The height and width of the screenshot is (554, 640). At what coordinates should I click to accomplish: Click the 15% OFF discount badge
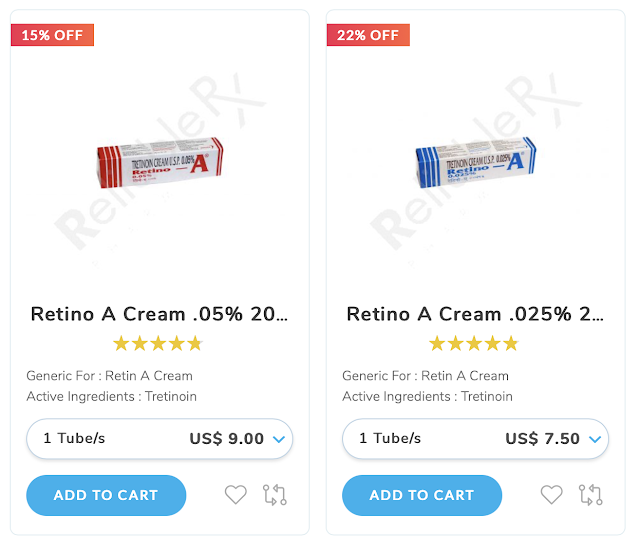coord(52,35)
